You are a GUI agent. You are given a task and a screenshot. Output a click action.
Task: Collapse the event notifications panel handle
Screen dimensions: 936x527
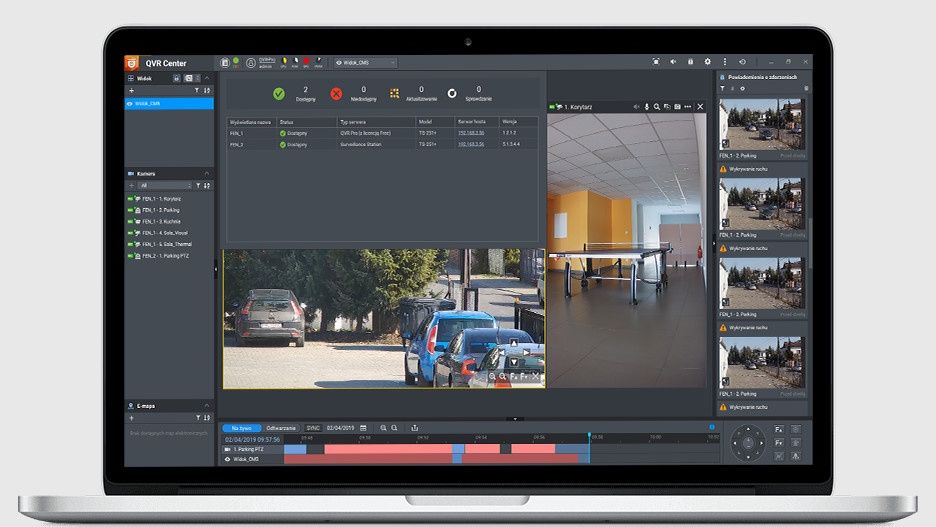(714, 244)
